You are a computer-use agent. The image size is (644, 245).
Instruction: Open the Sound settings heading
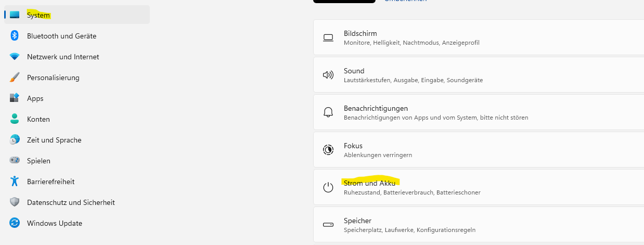(x=354, y=71)
